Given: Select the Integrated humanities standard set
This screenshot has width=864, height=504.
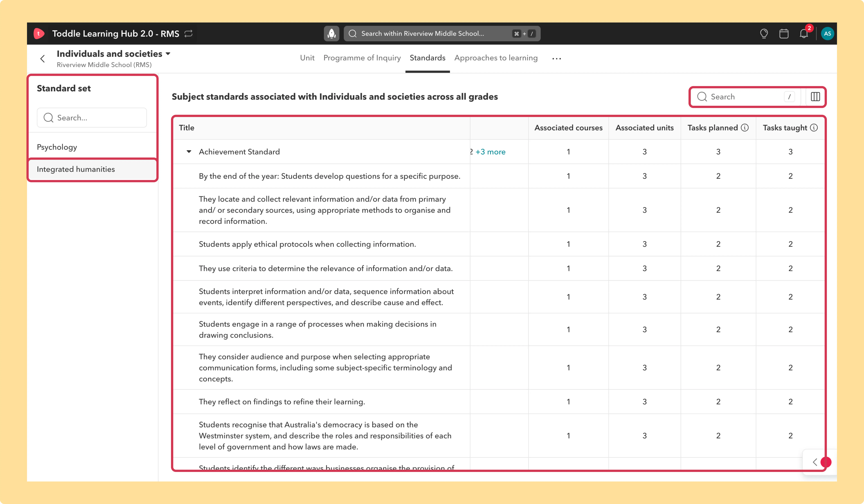Looking at the screenshot, I should [93, 169].
